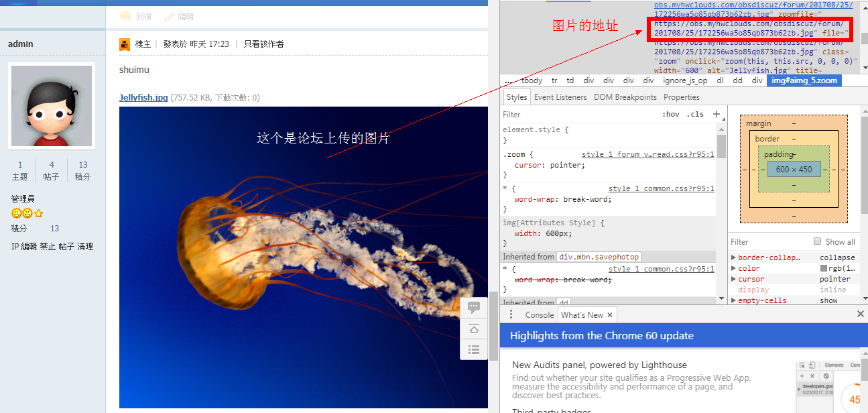This screenshot has height=413, width=868.
Task: Click the 管理員 group label
Action: click(23, 199)
